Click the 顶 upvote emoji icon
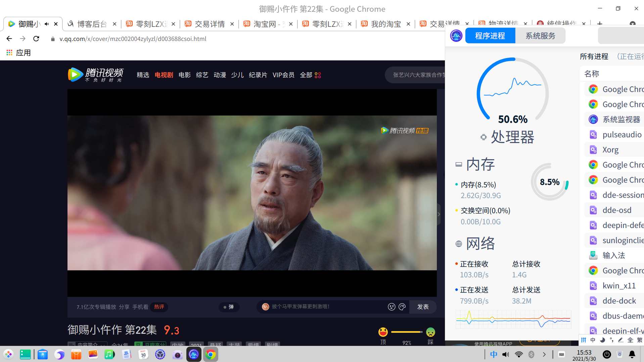644x362 pixels. click(x=383, y=332)
